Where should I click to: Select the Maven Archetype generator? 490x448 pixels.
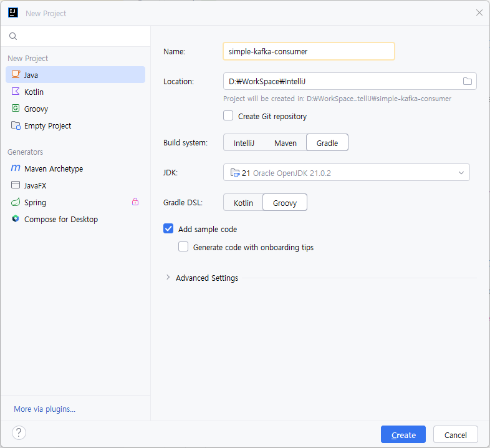tap(75, 168)
